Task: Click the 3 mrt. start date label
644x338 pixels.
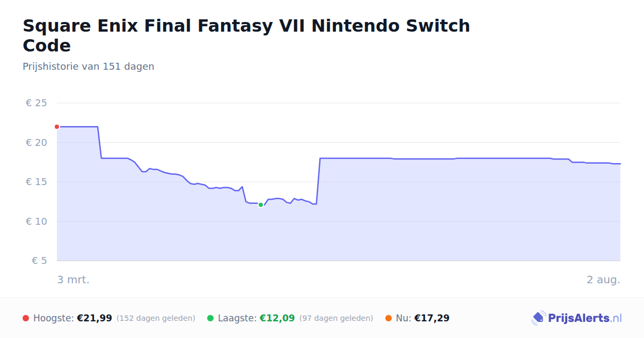Action: pyautogui.click(x=74, y=280)
